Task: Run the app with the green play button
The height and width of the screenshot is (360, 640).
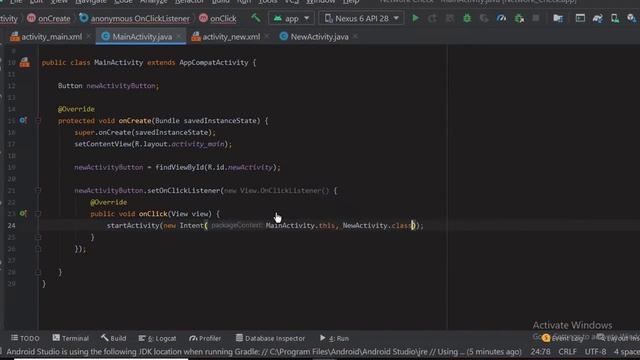Action: point(416,18)
